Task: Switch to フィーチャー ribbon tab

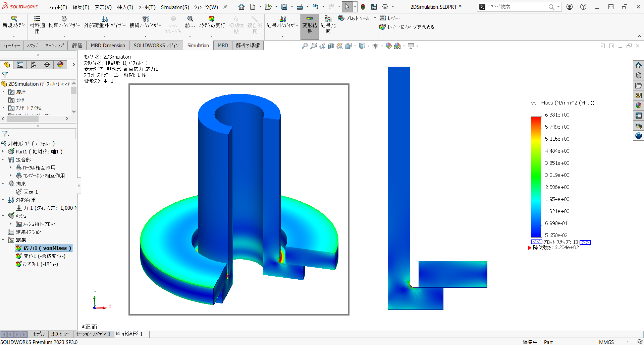Action: [x=11, y=45]
